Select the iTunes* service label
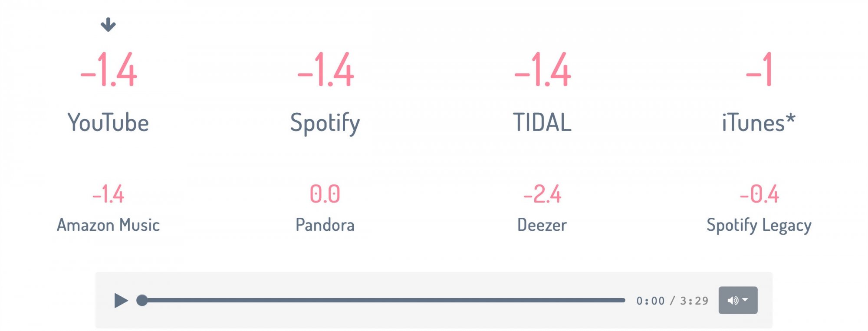This screenshot has height=331, width=868. (759, 123)
